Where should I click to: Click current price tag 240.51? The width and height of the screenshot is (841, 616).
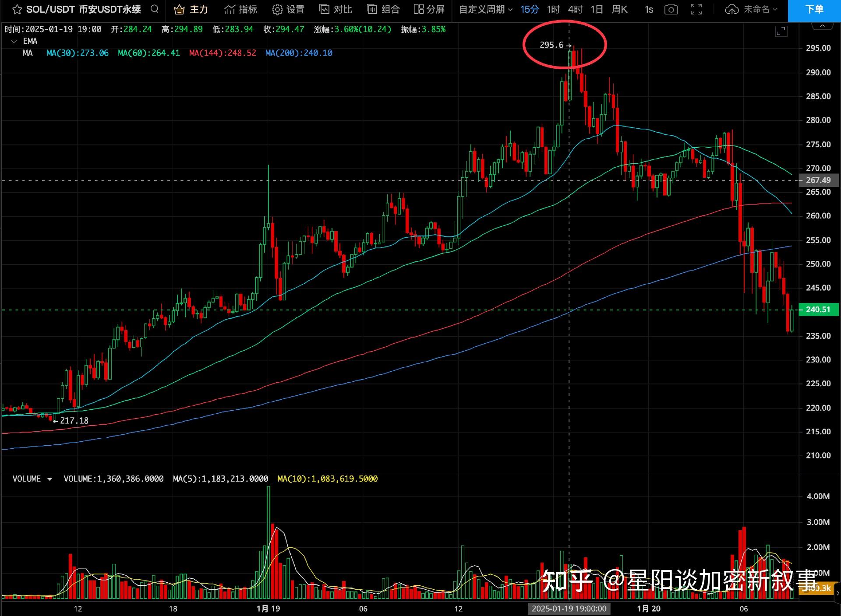(x=818, y=310)
